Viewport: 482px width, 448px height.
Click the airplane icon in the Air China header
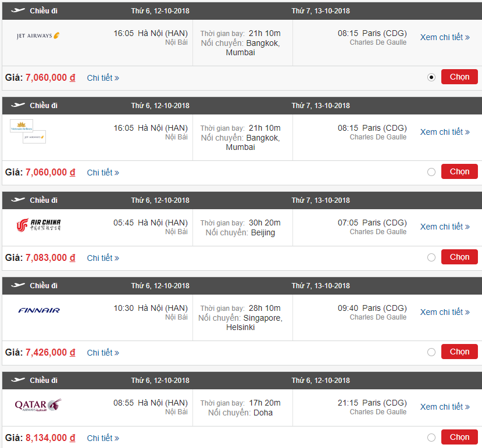point(18,200)
